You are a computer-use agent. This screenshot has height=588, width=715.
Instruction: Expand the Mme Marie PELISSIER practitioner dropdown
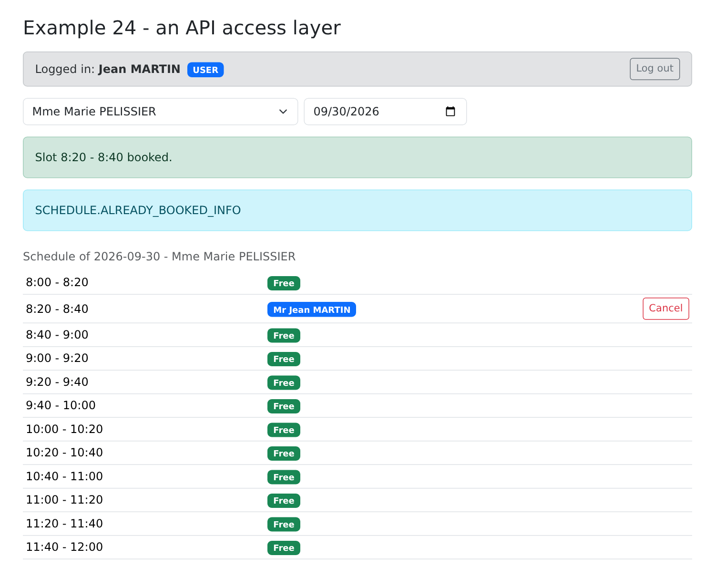coord(161,112)
